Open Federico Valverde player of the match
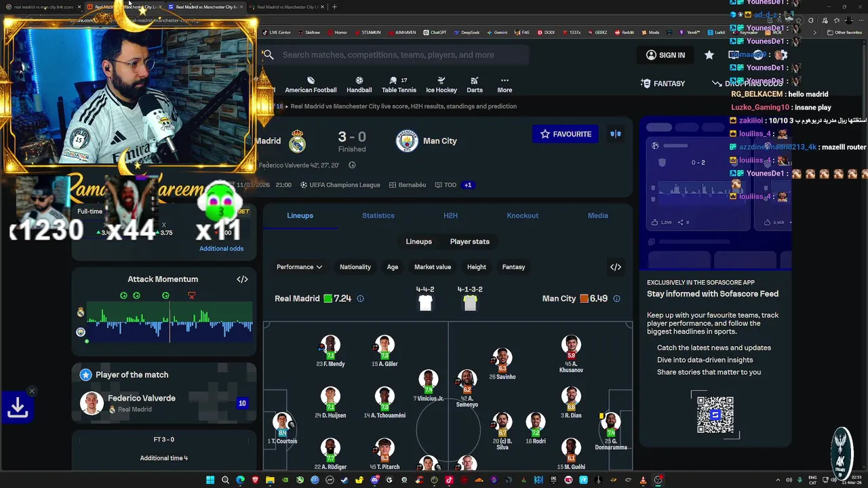868x488 pixels. 163,403
